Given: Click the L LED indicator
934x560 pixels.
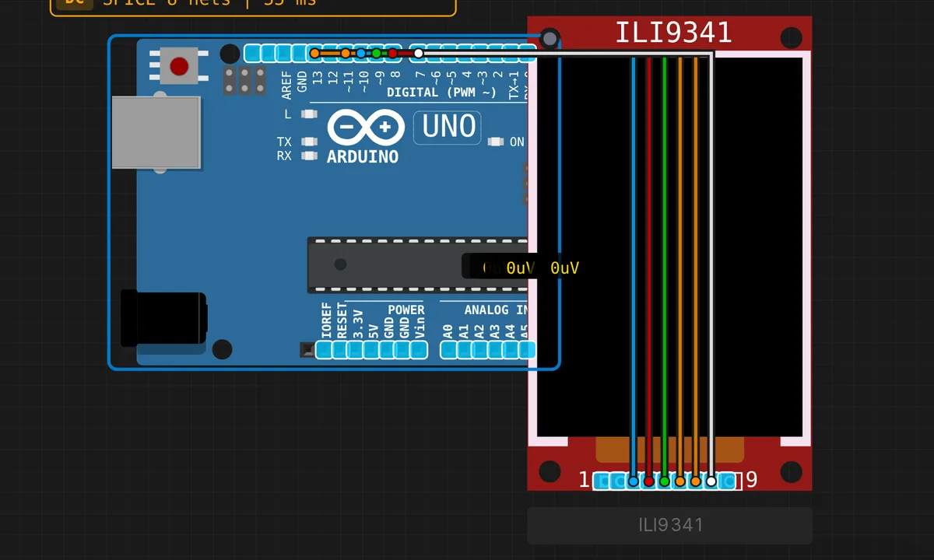Looking at the screenshot, I should tap(309, 114).
